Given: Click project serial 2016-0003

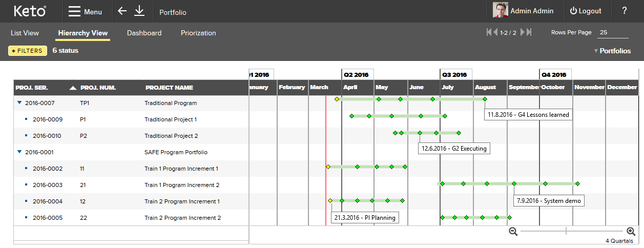Looking at the screenshot, I should point(48,185).
